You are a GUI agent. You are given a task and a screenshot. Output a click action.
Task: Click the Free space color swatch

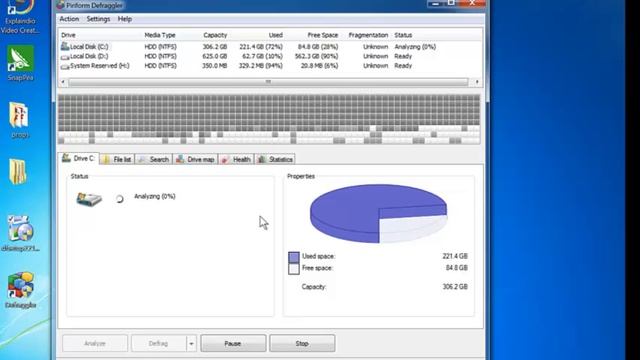(294, 269)
